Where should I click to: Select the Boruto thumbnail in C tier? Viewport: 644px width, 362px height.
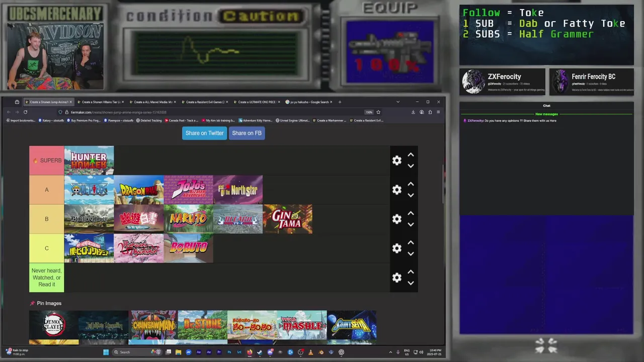pos(188,248)
